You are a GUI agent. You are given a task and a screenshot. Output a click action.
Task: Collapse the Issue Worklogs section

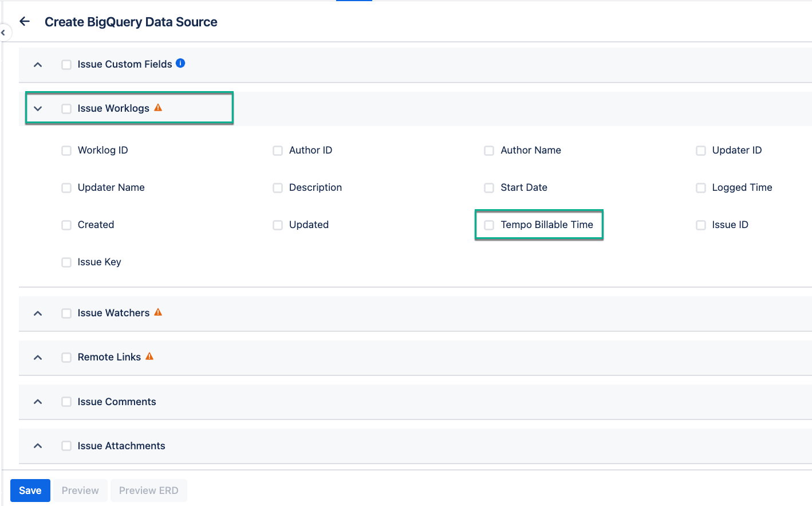(38, 109)
